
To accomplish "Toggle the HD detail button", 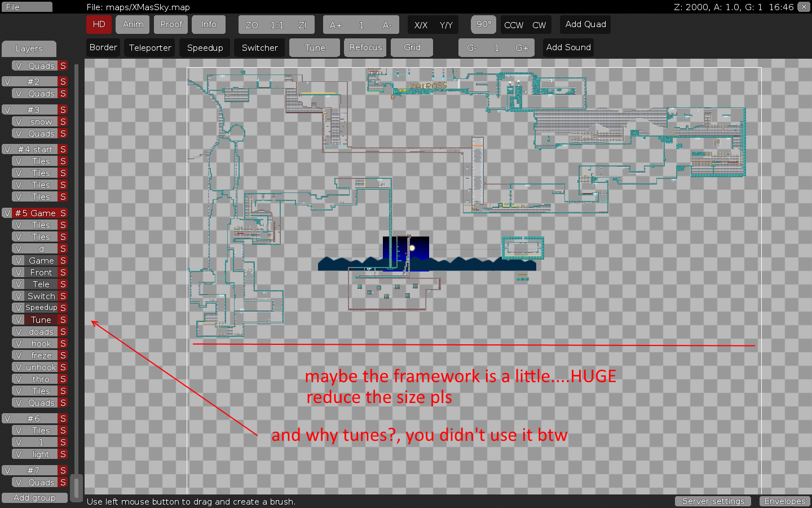I will (x=99, y=24).
